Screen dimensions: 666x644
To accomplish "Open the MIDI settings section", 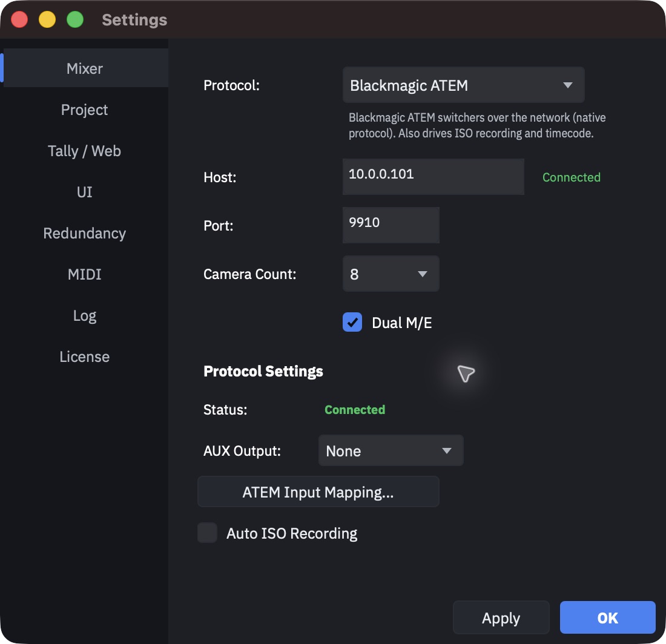I will coord(85,274).
